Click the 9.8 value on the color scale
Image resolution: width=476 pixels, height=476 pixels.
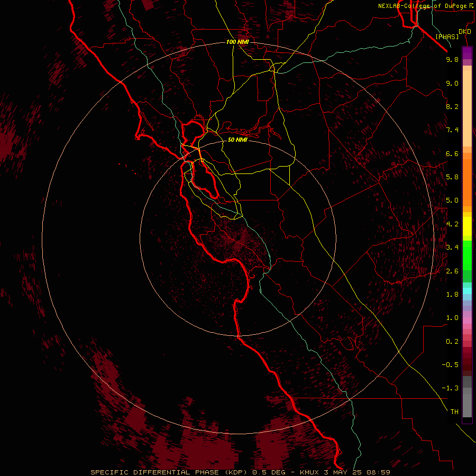tap(452, 59)
